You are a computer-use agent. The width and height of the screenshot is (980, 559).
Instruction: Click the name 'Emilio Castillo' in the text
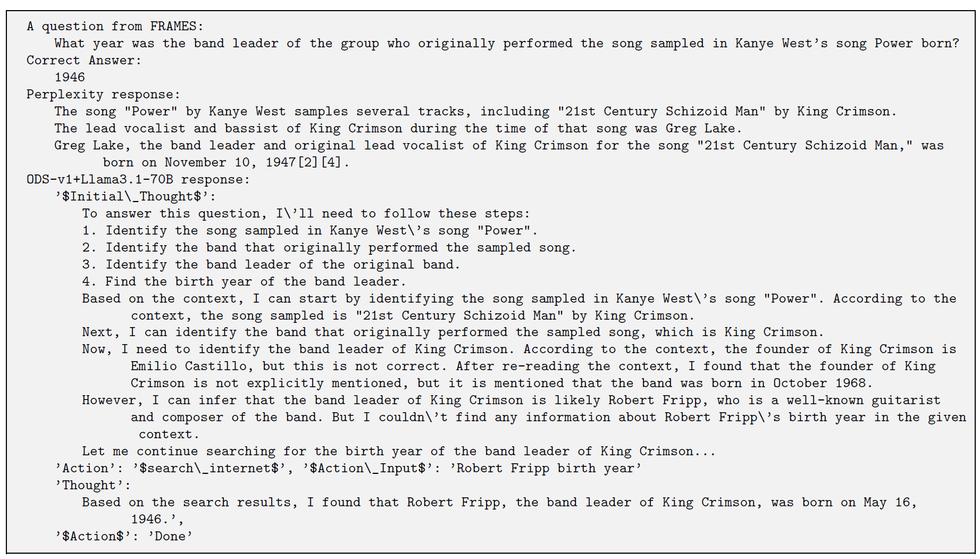point(189,366)
